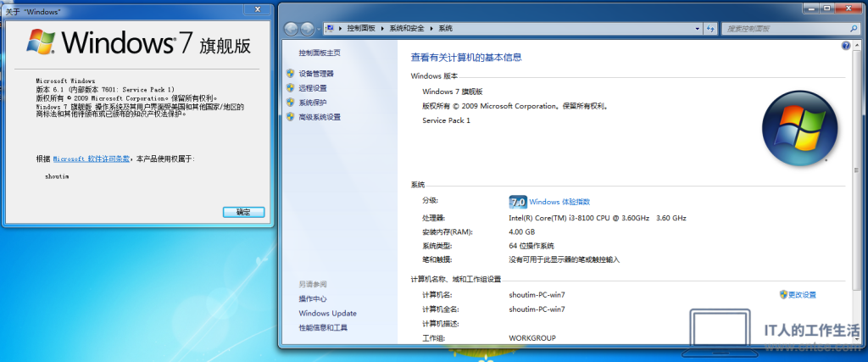Click the 4.00 GB installed memory value
This screenshot has width=868, height=362.
[522, 232]
